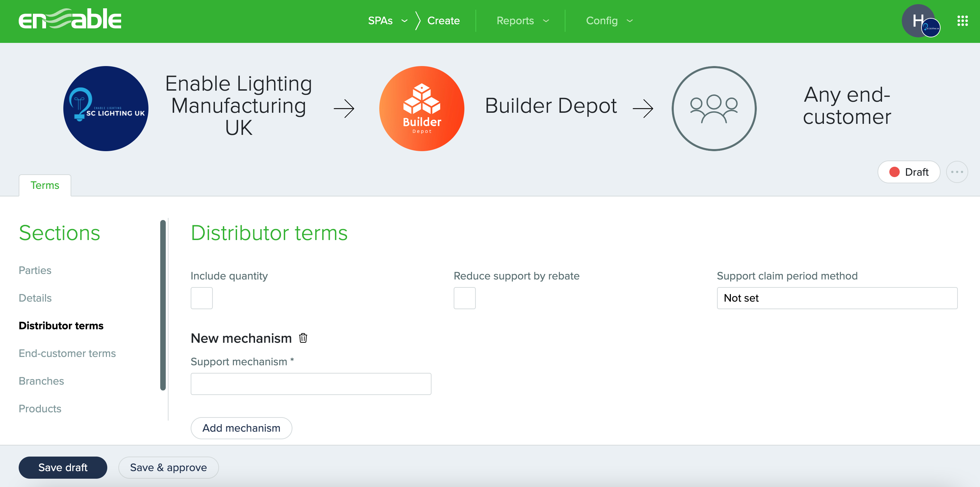Click the Builder Depot logo circle
The width and height of the screenshot is (980, 487).
pyautogui.click(x=421, y=109)
